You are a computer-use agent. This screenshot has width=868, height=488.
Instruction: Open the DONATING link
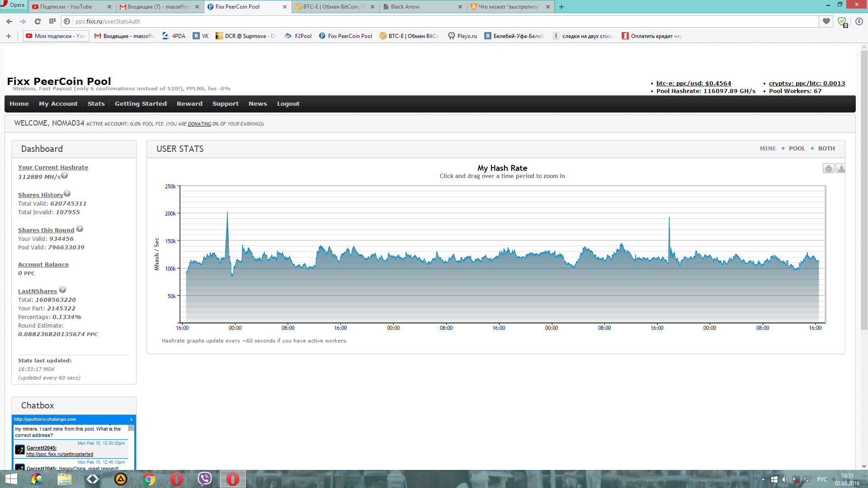pyautogui.click(x=199, y=124)
